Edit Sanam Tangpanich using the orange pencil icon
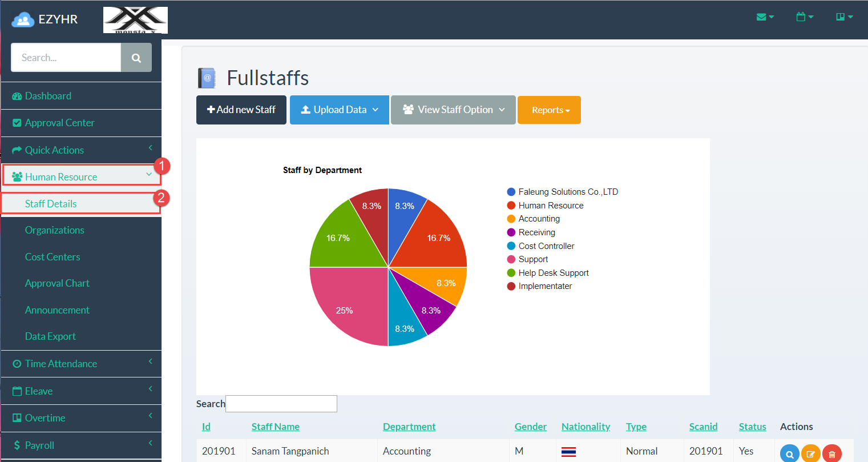 click(x=810, y=453)
